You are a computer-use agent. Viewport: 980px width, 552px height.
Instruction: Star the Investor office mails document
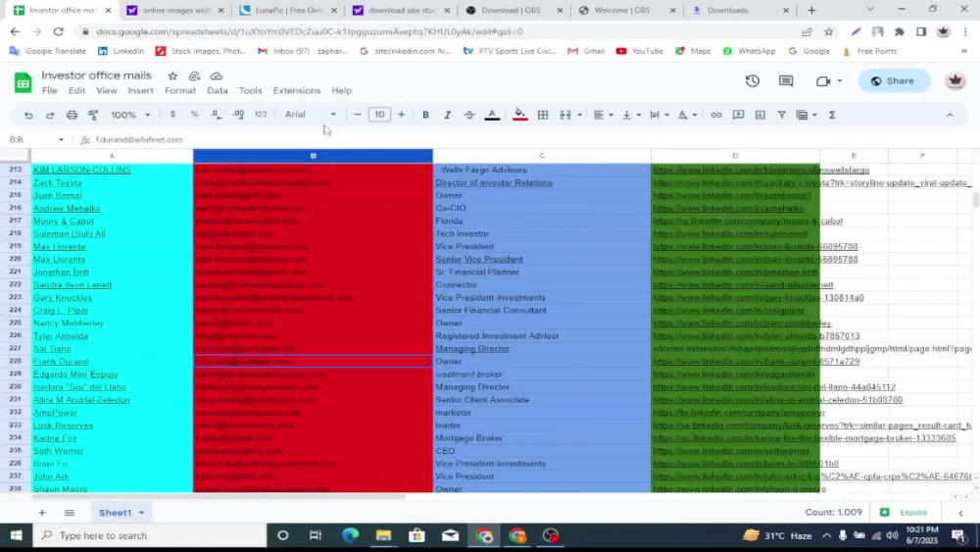pos(172,75)
